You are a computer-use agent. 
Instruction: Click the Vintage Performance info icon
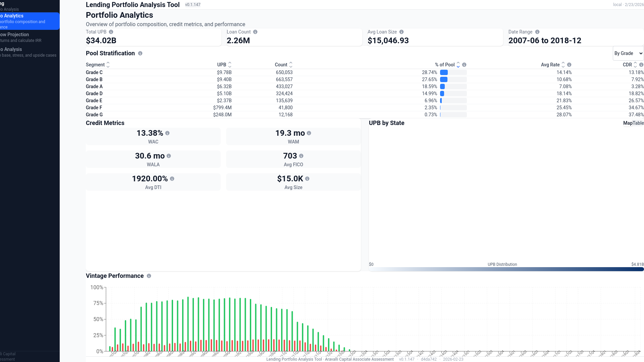149,276
